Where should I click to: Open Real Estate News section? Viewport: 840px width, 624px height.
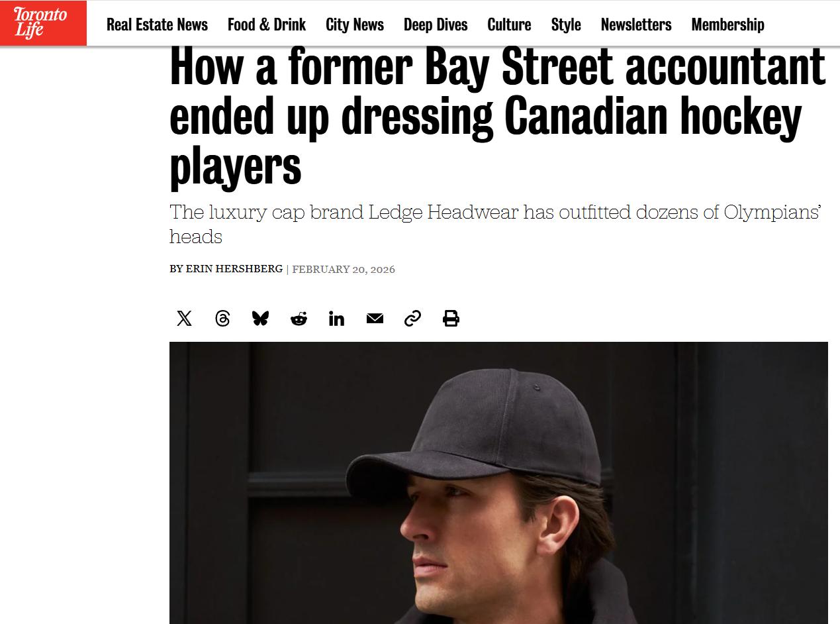coord(157,25)
